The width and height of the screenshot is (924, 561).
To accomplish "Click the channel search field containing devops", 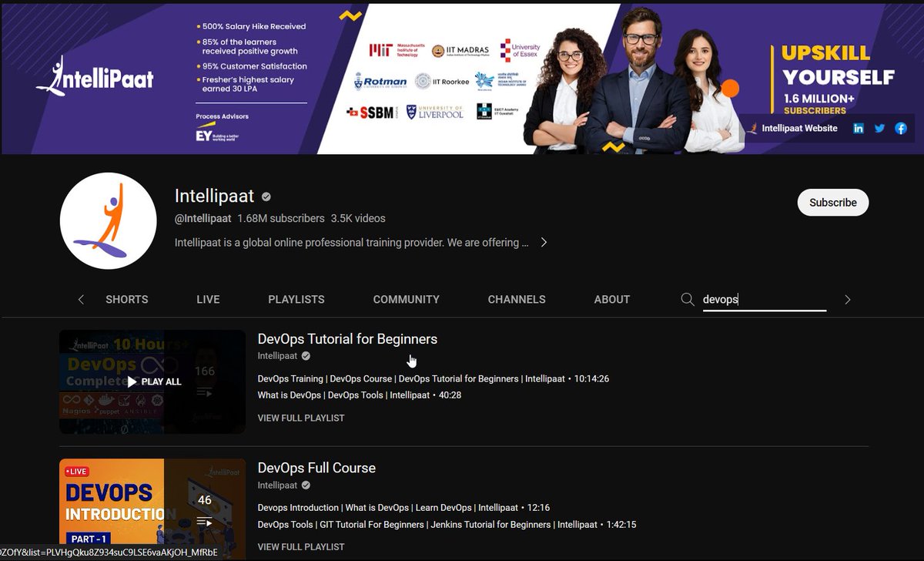I will (x=764, y=300).
